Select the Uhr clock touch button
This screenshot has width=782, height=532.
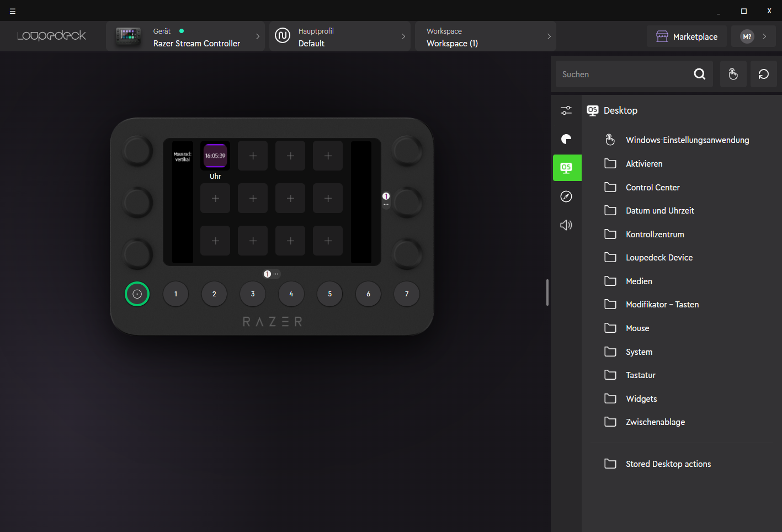pos(215,156)
